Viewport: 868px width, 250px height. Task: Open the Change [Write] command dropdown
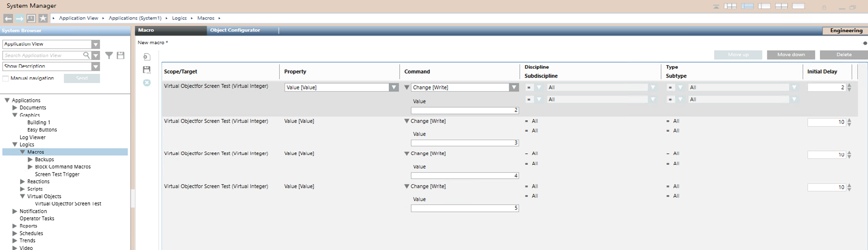(514, 88)
